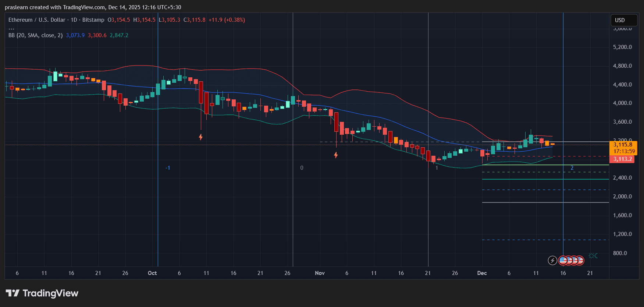Click the TradingView logo at bottom left
Screen dimensions: 644x307
pos(42,293)
